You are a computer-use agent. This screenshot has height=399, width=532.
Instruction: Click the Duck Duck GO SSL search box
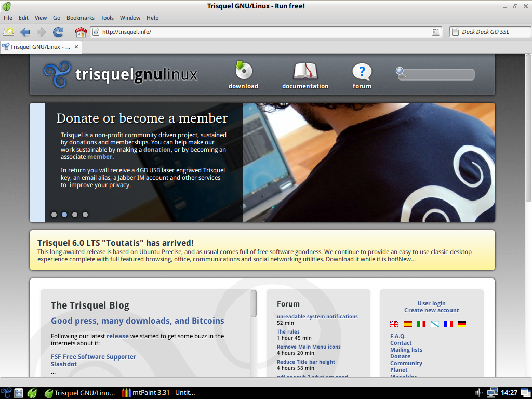(490, 32)
